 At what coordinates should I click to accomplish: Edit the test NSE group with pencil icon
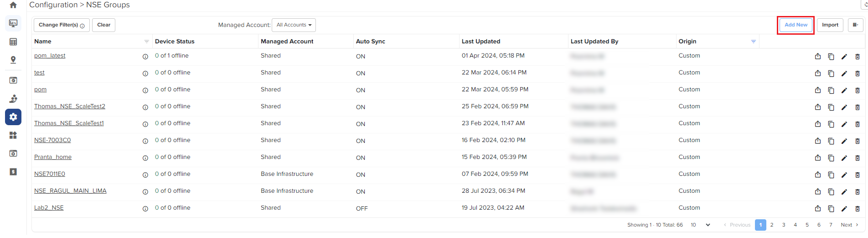coord(844,74)
